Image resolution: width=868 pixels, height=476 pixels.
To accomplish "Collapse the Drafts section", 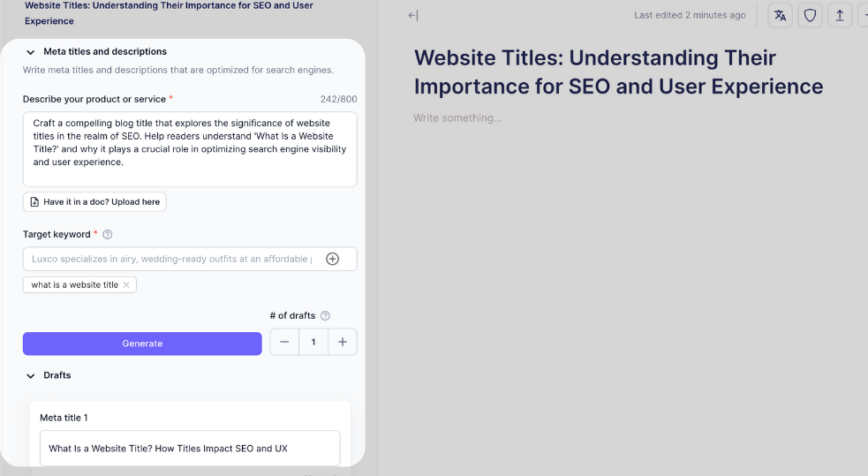I will coord(31,375).
